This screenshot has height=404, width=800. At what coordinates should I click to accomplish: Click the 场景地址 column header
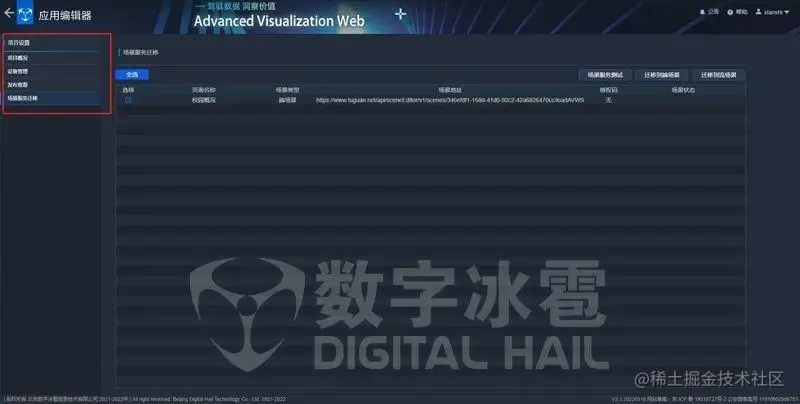pyautogui.click(x=449, y=90)
